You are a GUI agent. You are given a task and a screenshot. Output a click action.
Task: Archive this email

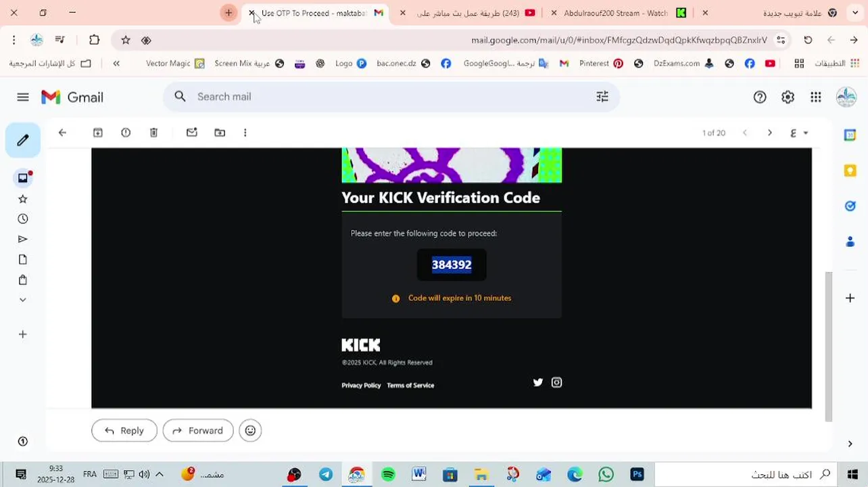point(98,133)
